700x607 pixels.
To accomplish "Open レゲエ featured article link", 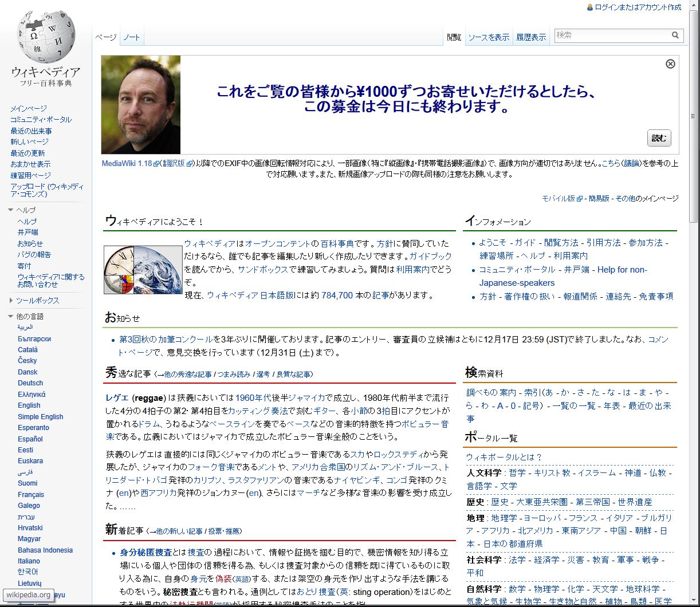I will tap(117, 397).
